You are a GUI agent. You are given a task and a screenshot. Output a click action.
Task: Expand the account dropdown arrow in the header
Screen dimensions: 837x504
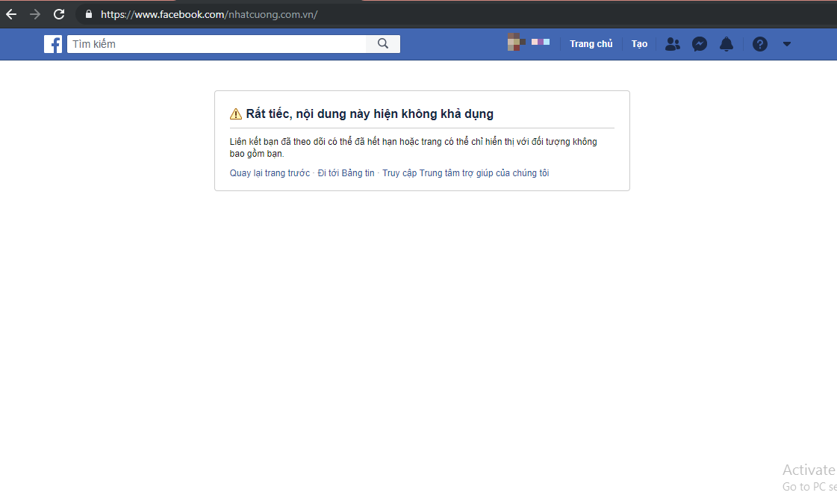point(786,44)
